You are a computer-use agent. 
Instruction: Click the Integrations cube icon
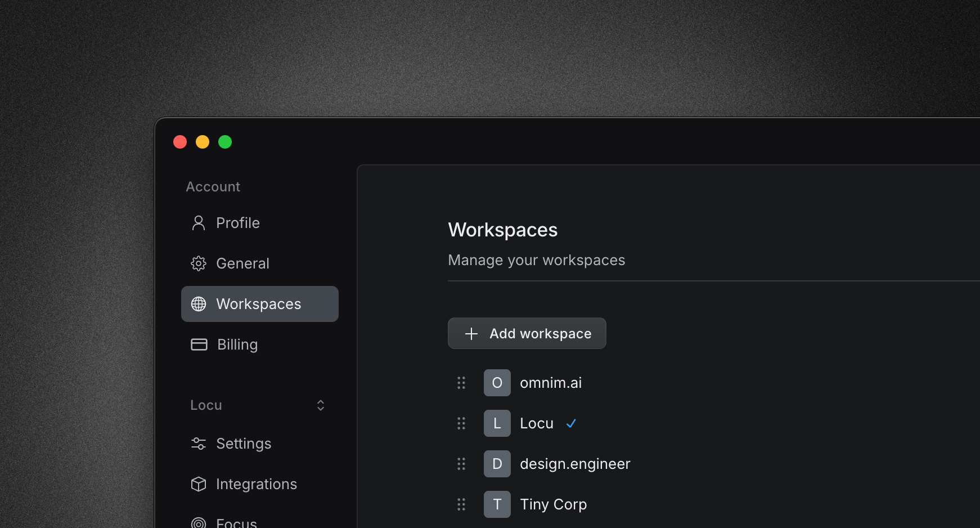tap(198, 484)
